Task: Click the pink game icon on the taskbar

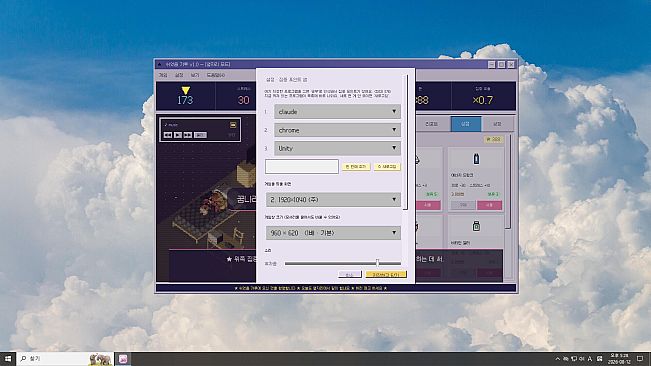Action: click(123, 359)
